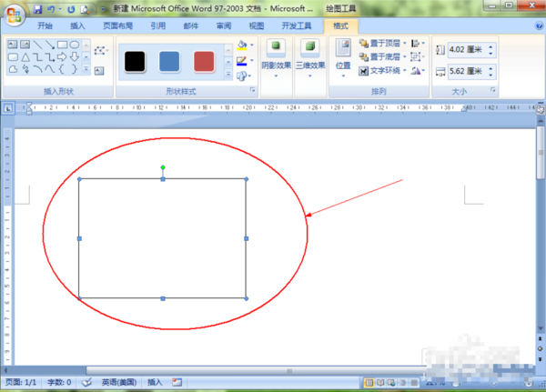Image resolution: width=546 pixels, height=392 pixels.
Task: Click the shape outline pen icon
Action: coord(242,61)
